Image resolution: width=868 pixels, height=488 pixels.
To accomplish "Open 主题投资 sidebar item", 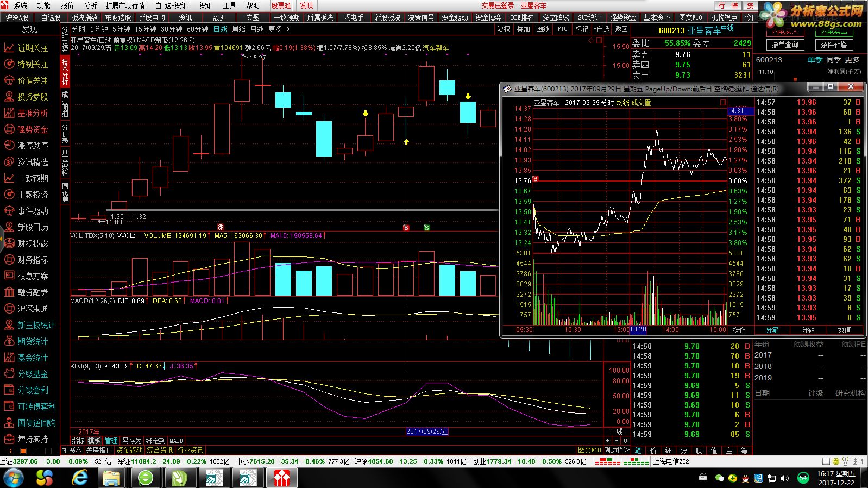I will click(x=26, y=195).
